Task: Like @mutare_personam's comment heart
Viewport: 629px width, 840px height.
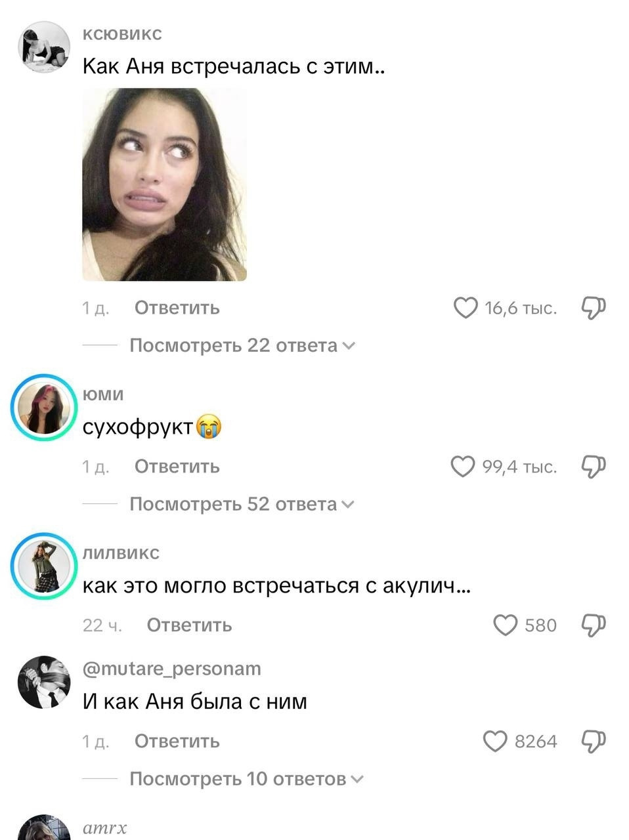Action: coord(495,742)
